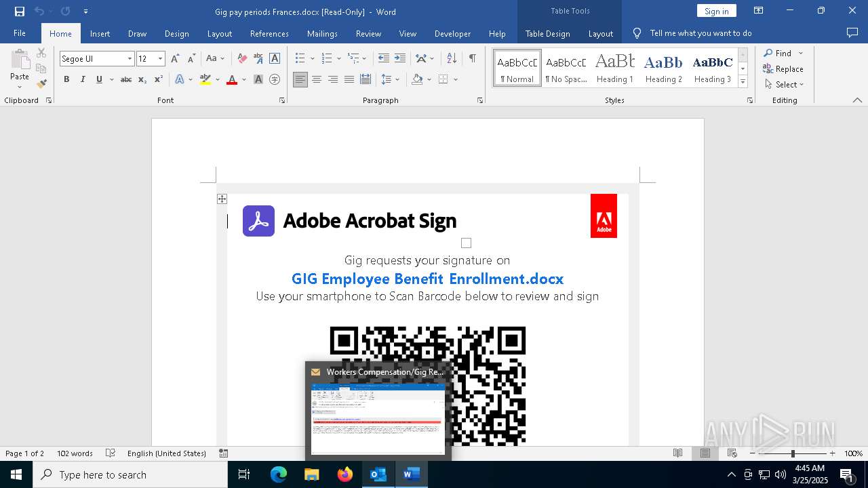The image size is (868, 488).
Task: Toggle align left for the paragraph
Action: pos(300,79)
